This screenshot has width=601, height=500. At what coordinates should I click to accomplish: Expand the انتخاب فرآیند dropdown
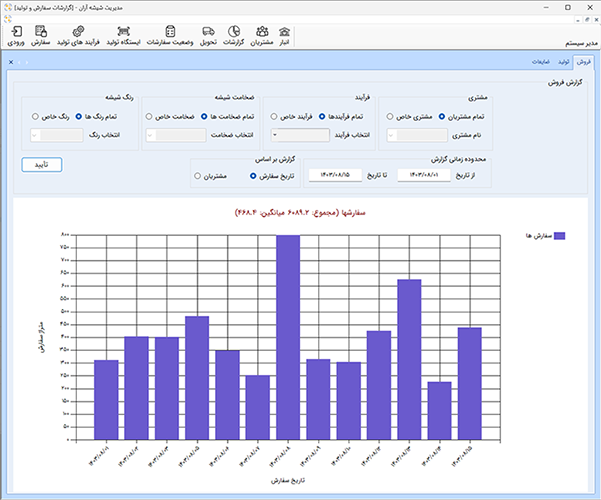pos(301,135)
